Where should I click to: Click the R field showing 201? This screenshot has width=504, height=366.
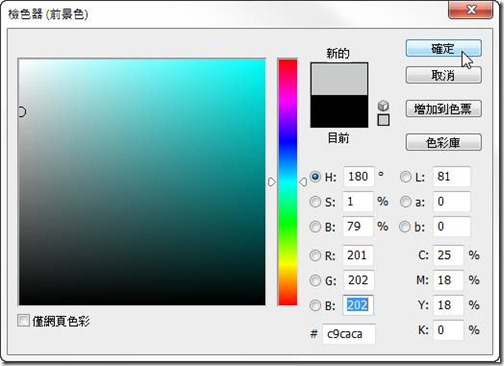coord(358,255)
